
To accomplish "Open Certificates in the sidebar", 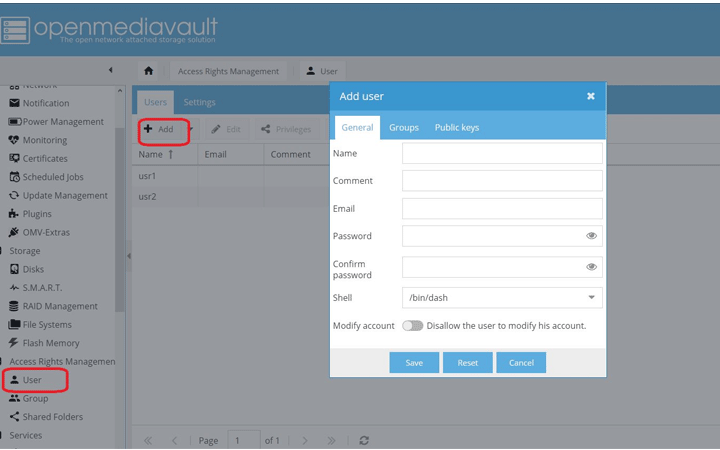I will pos(39,158).
